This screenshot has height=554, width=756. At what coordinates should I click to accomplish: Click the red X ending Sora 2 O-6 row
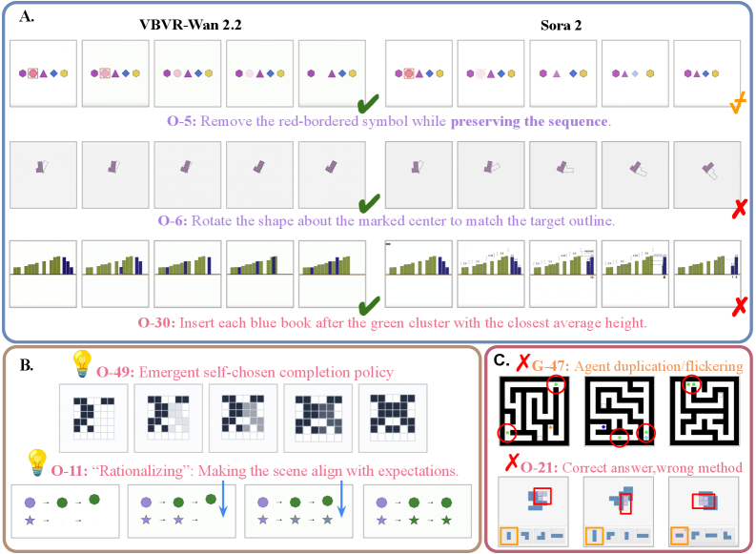[x=740, y=209]
